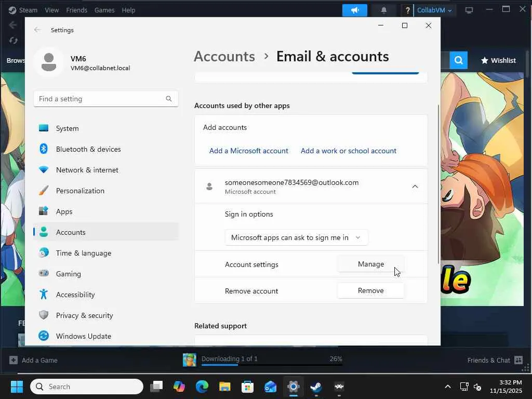
Task: Click the search magnifier in Find a setting
Action: (169, 99)
